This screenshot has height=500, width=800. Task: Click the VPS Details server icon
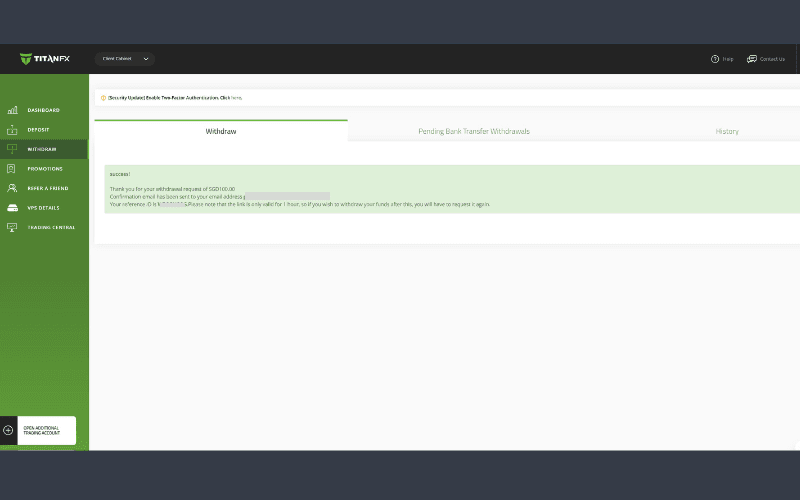(12, 208)
